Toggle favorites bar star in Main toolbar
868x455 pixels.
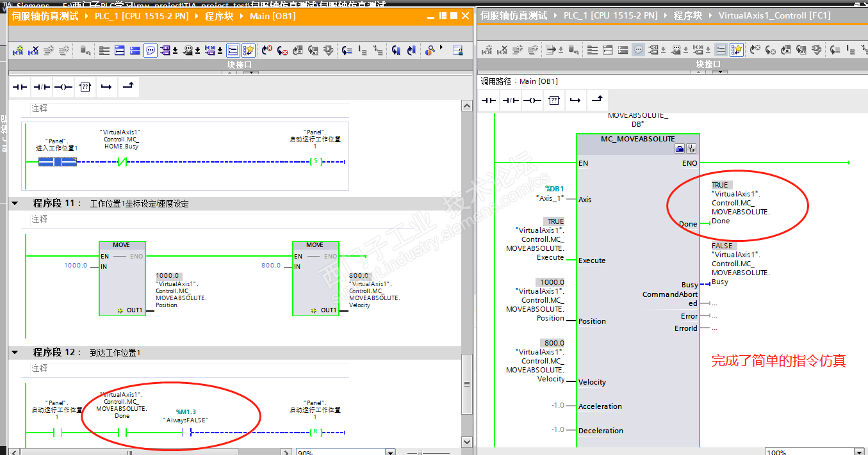point(249,50)
